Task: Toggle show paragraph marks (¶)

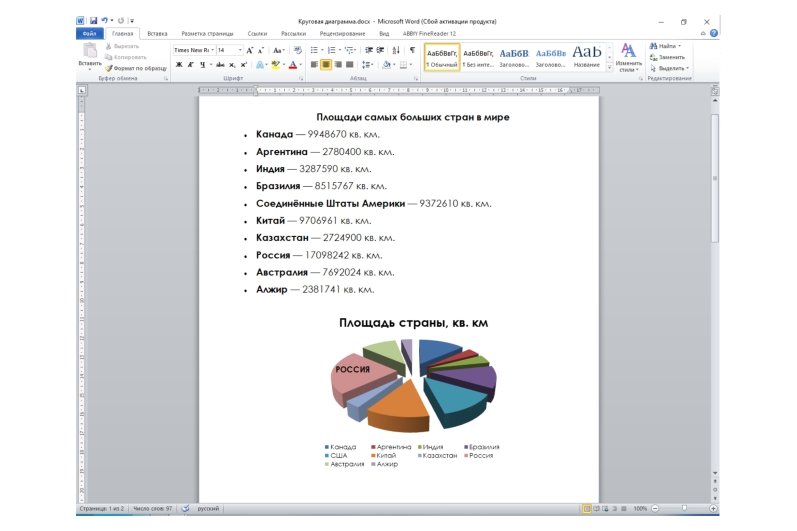Action: [412, 50]
